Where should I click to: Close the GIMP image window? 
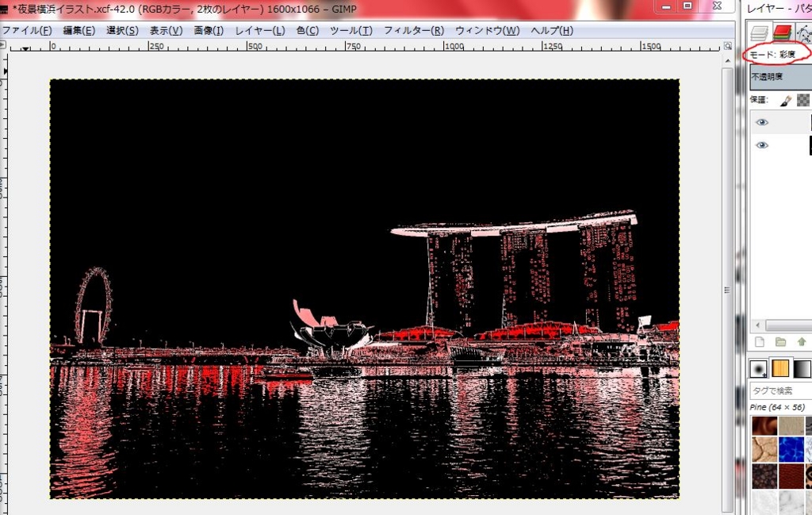coord(717,6)
